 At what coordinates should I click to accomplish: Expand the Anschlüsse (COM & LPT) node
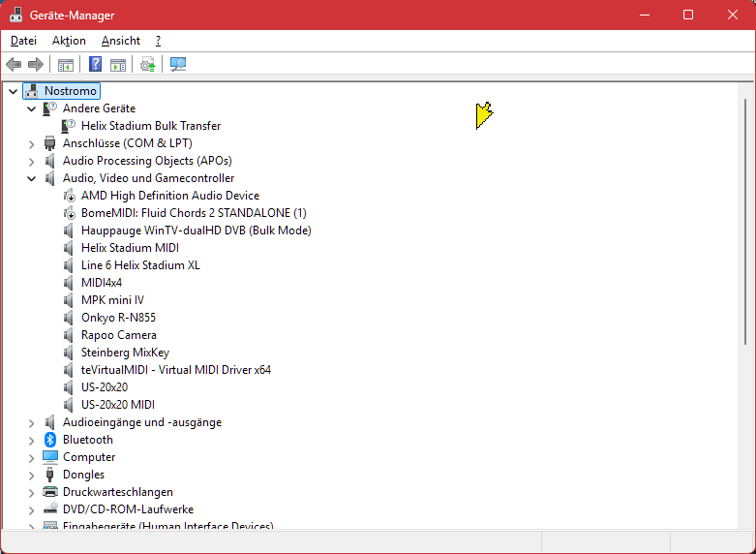click(32, 143)
